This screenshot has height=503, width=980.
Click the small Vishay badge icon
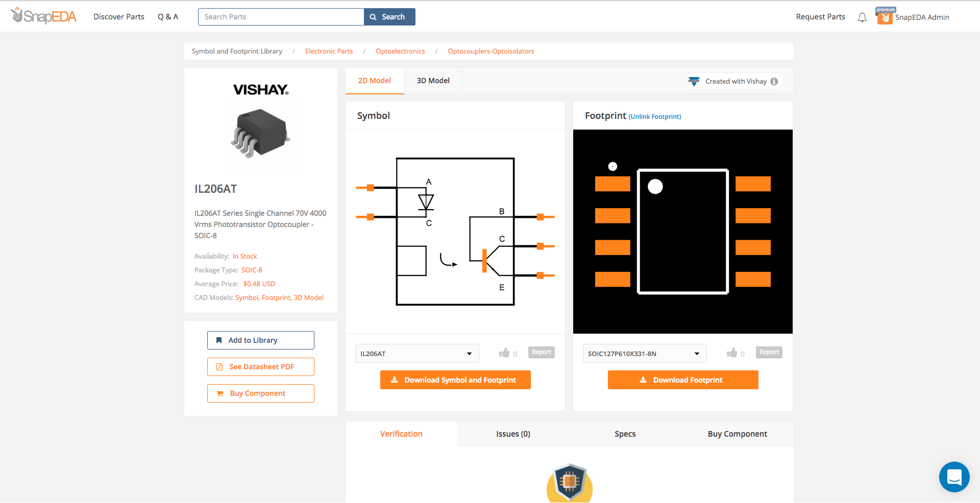(694, 81)
